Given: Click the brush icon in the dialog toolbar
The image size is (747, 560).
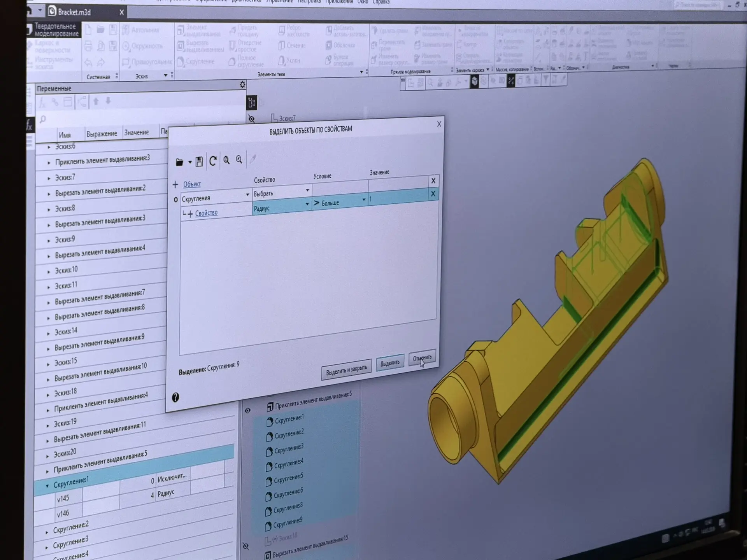Looking at the screenshot, I should [253, 159].
